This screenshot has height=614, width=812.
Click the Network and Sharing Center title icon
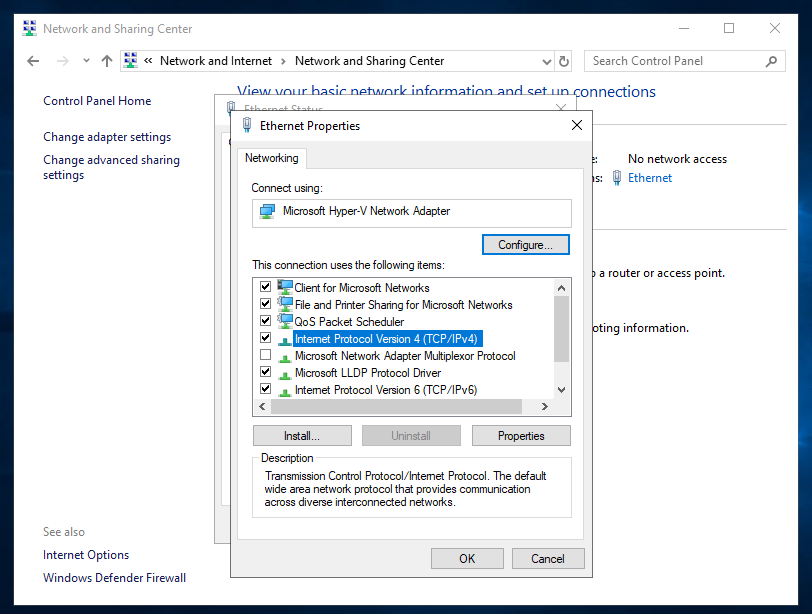point(30,28)
